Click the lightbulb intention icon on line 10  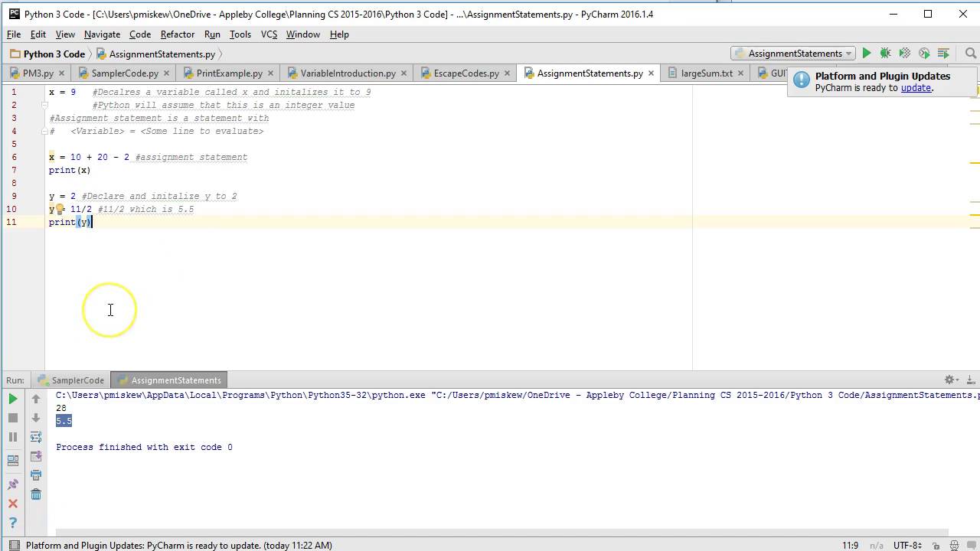pyautogui.click(x=60, y=209)
